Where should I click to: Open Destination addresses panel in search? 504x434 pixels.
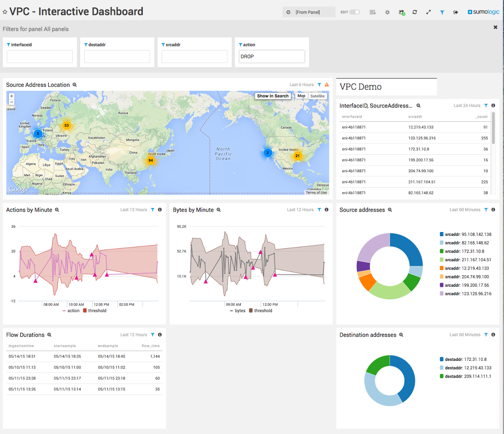pos(401,335)
